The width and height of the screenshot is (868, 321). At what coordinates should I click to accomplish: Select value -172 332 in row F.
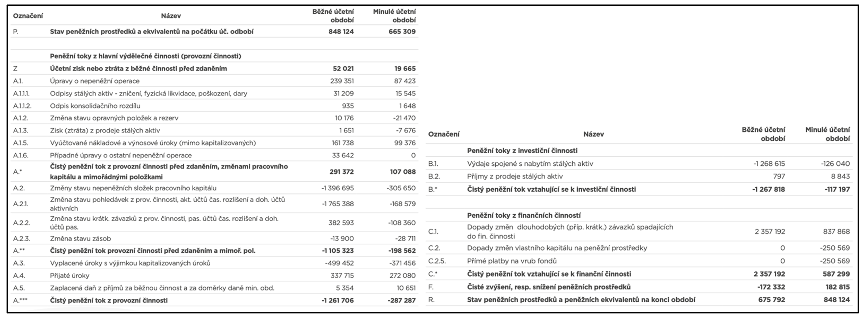(771, 287)
